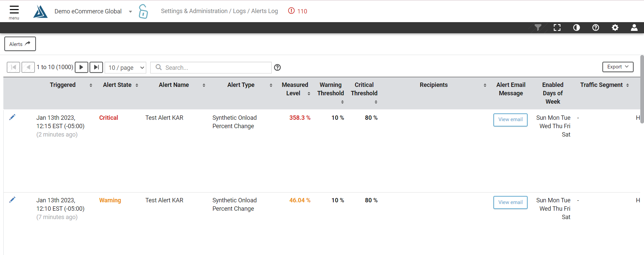View email for Critical alert

click(x=511, y=120)
